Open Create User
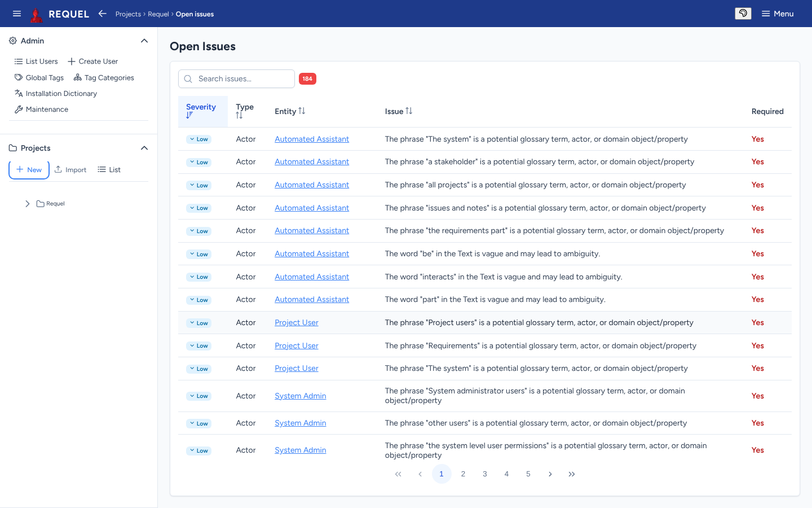 pyautogui.click(x=92, y=61)
